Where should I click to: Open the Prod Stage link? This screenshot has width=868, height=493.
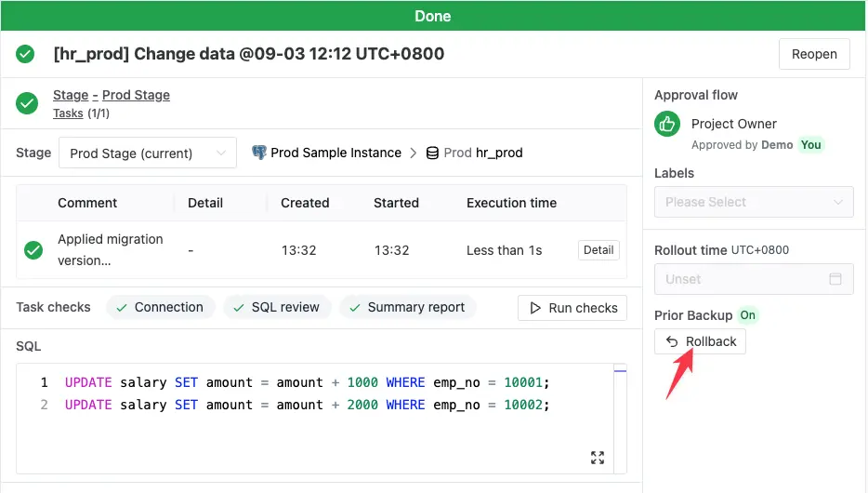click(136, 95)
